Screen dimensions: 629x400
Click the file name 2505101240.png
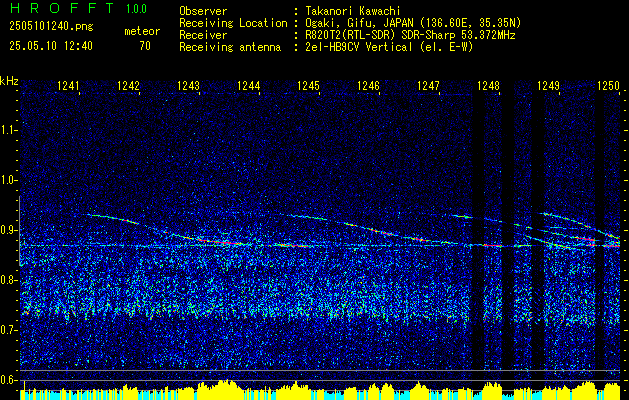click(x=51, y=27)
